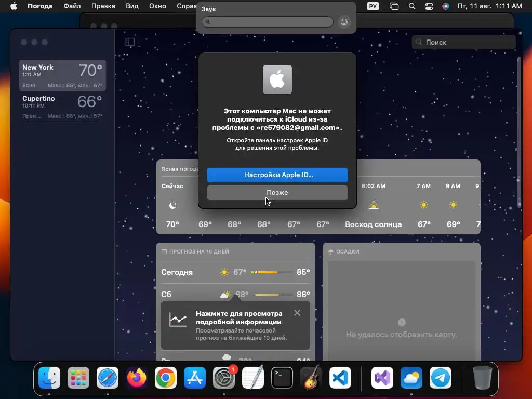
Task: Open the App Store Dock icon
Action: pyautogui.click(x=195, y=377)
